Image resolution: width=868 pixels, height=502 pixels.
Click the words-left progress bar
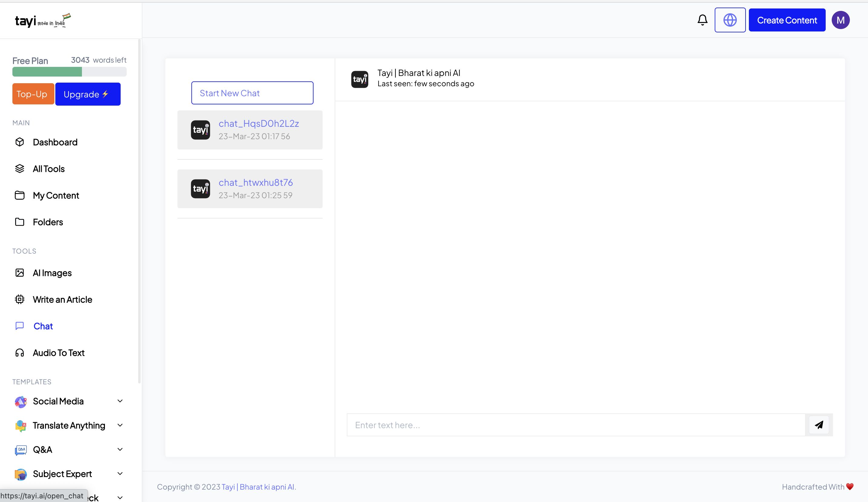coord(69,72)
